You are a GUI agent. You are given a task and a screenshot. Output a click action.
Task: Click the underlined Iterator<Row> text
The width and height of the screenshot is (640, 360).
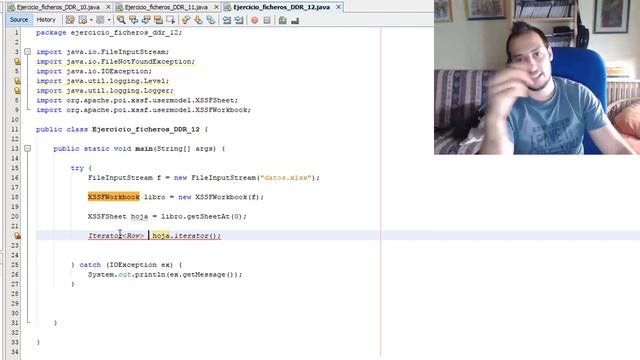coord(116,236)
